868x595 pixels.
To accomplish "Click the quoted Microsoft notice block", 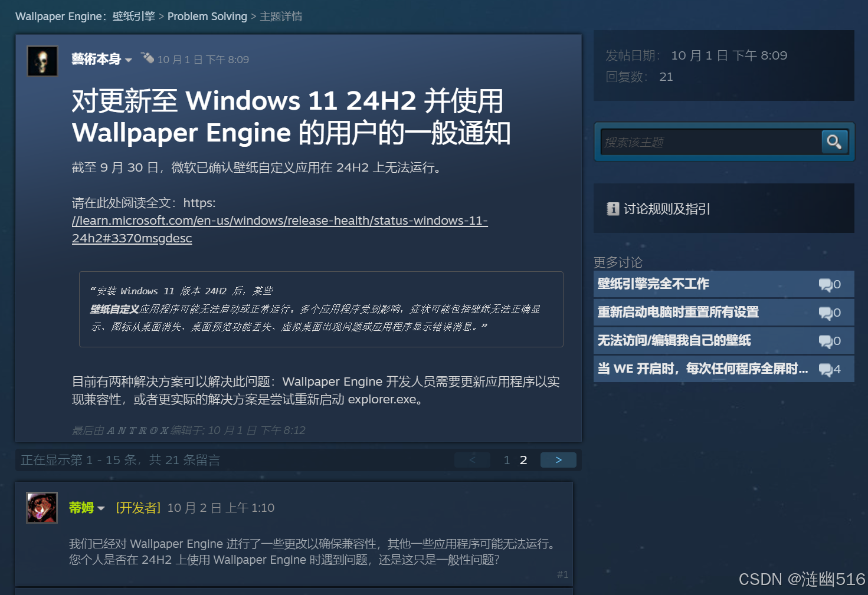I will click(x=321, y=309).
